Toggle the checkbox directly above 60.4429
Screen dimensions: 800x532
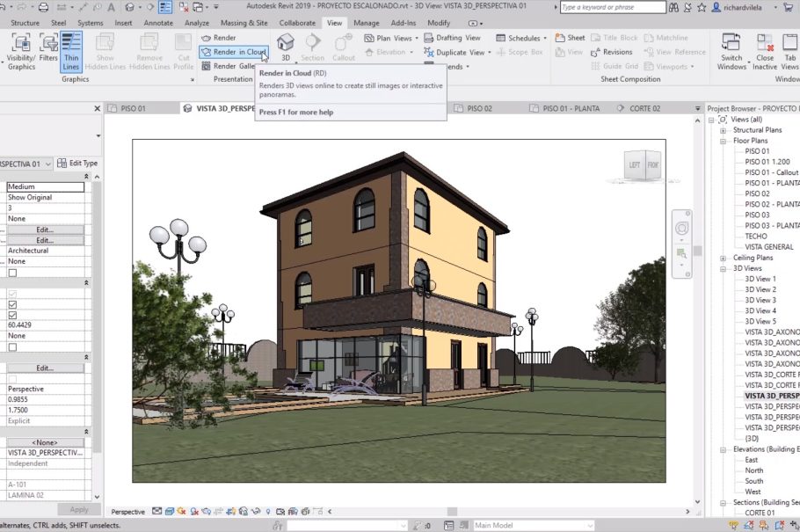[13, 315]
